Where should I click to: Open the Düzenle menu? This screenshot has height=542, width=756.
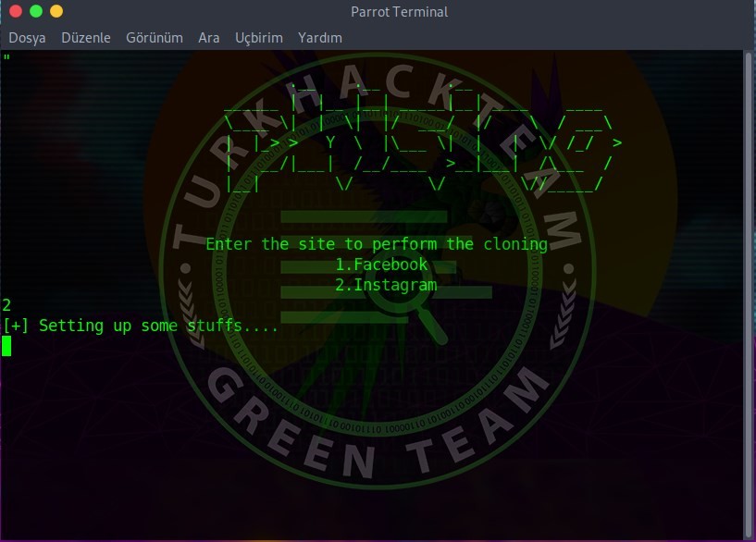[86, 38]
